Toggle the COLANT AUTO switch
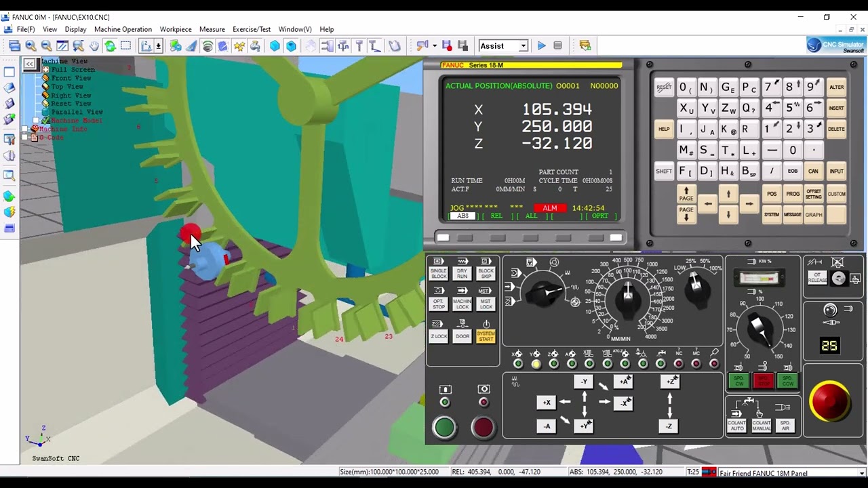The width and height of the screenshot is (868, 488). point(737,424)
